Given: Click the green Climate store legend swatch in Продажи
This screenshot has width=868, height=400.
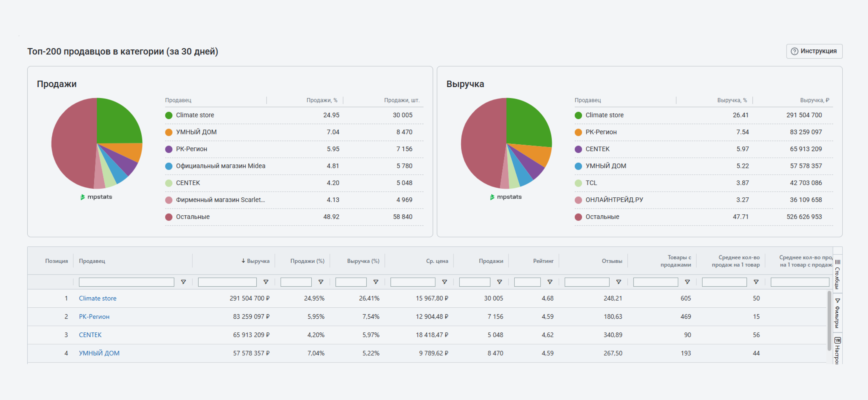Looking at the screenshot, I should (x=169, y=115).
